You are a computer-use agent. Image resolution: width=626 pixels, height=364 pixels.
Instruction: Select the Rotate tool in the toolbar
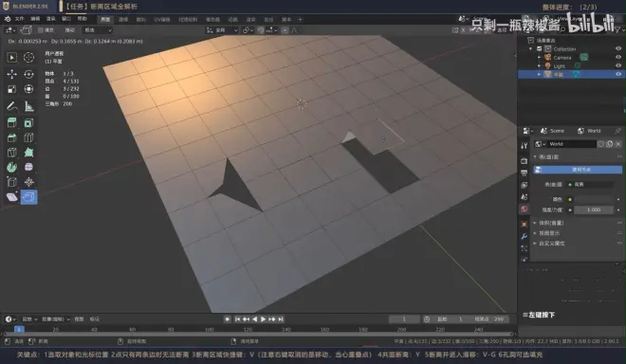[28, 74]
